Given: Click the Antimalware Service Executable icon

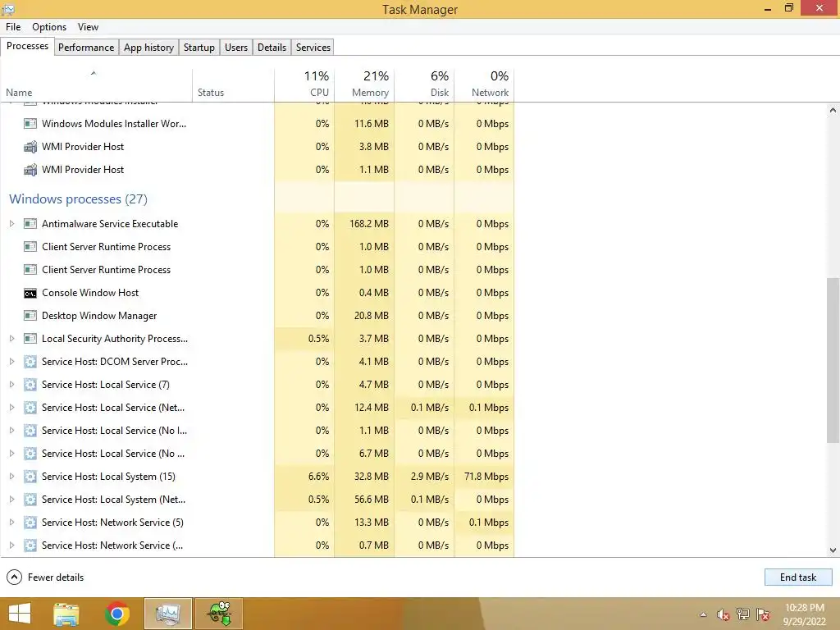Looking at the screenshot, I should point(30,224).
